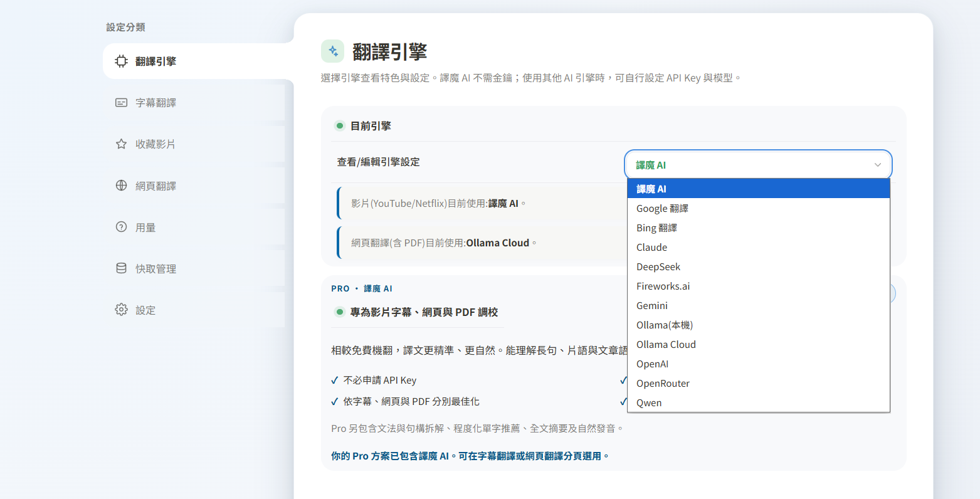Screen dimensions: 980x499
Task: View the 用量 page
Action: 194,227
